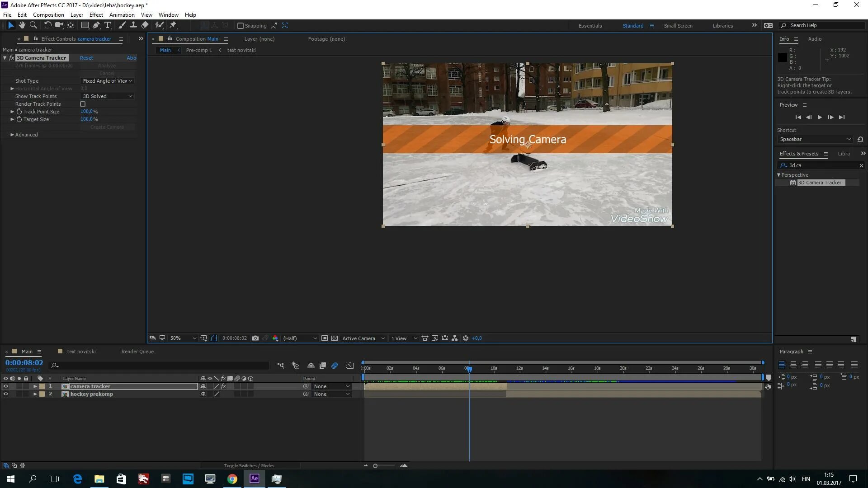The height and width of the screenshot is (488, 868).
Task: Enable Render Track Points checkbox
Action: point(83,104)
